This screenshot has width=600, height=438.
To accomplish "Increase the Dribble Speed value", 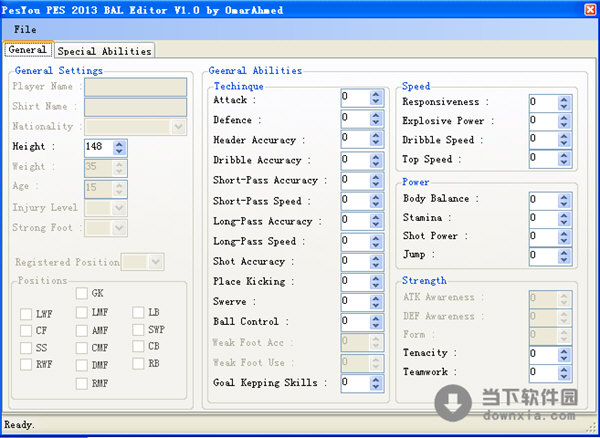I will click(x=564, y=136).
